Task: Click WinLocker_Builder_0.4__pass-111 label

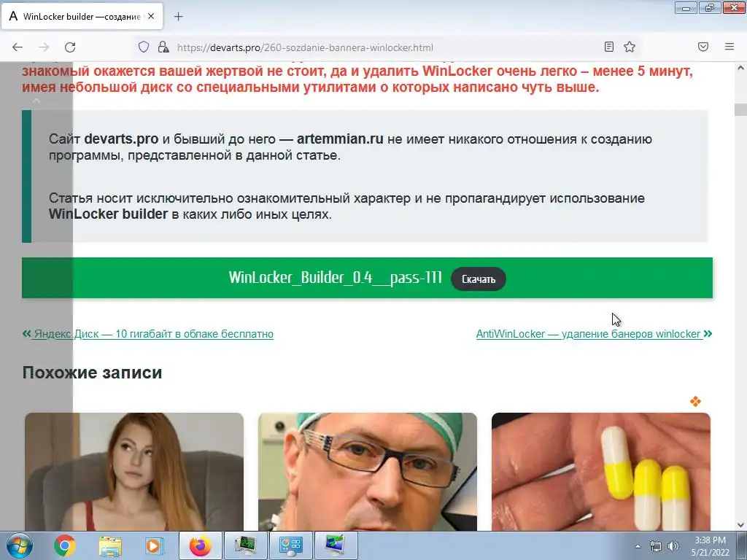Action: (336, 278)
